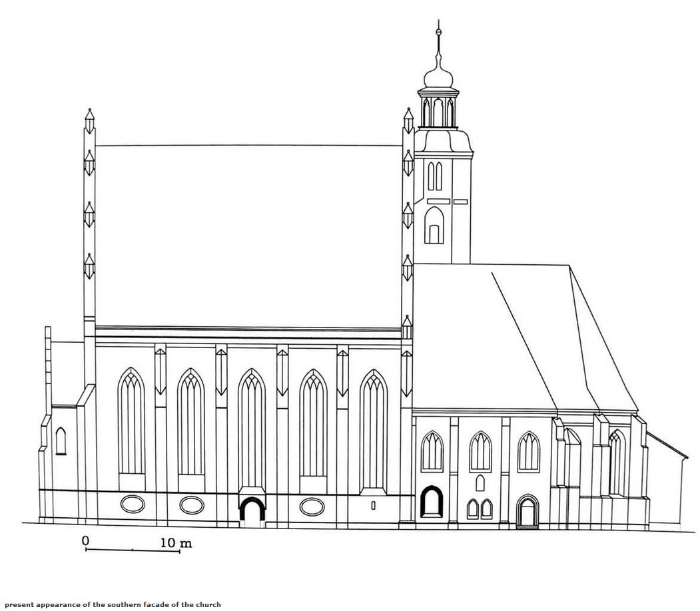
Task: Select the rightmost tall Gothic nave window
Action: [373, 429]
